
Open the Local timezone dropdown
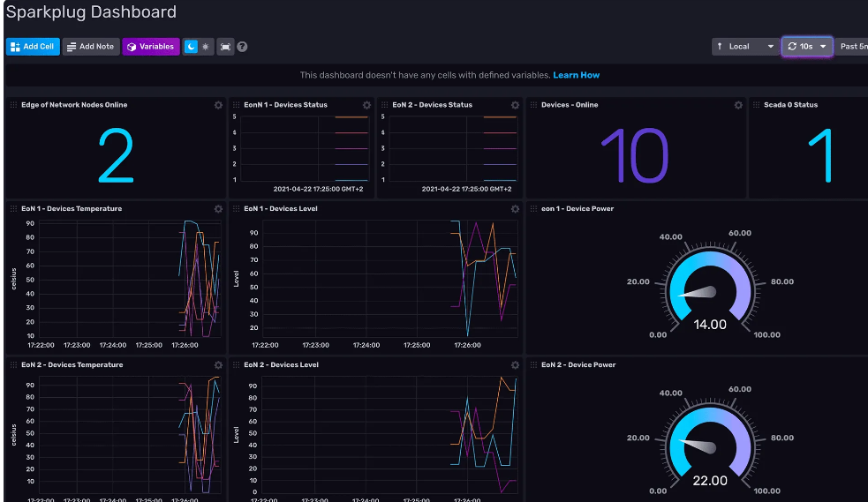tap(744, 47)
